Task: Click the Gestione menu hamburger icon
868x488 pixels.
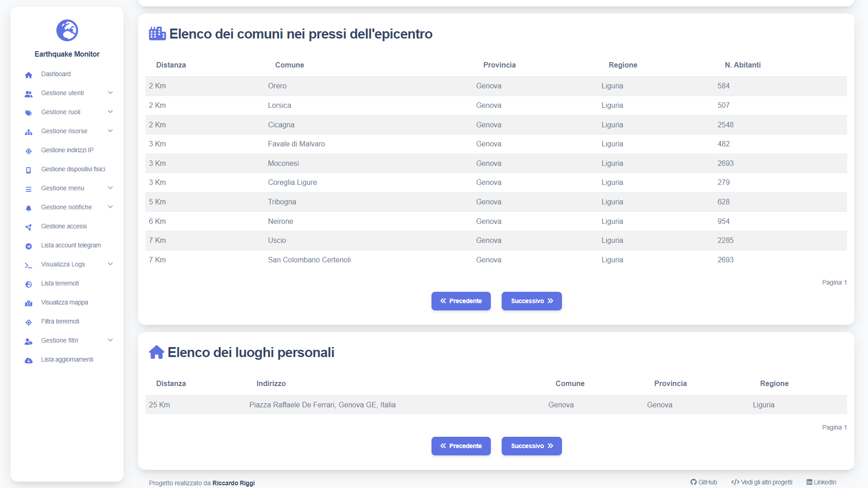Action: click(29, 189)
